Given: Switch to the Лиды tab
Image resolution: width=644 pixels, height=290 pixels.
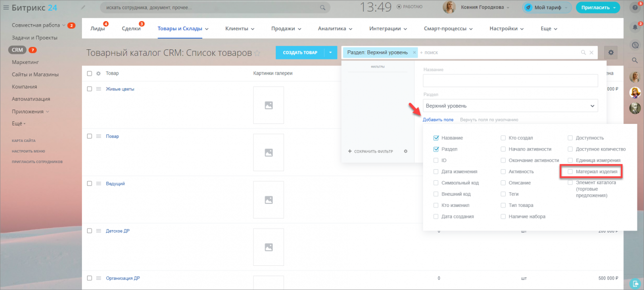Looking at the screenshot, I should 98,29.
